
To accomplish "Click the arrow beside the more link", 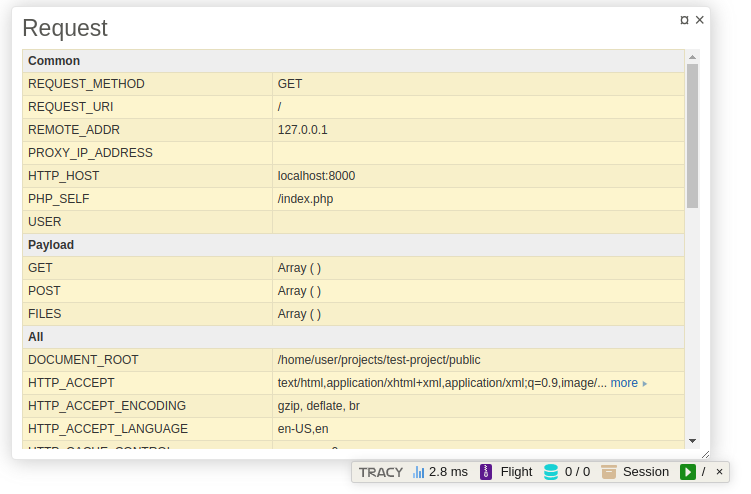I will point(645,383).
